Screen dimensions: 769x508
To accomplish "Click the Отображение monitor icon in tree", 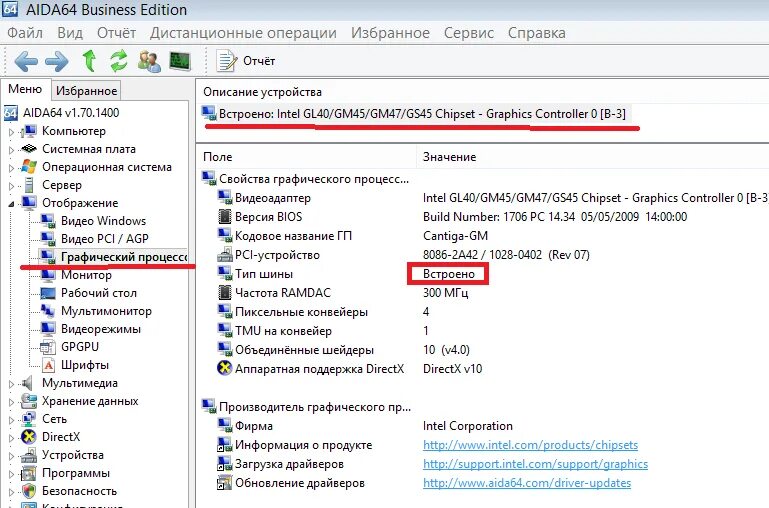I will click(x=29, y=203).
